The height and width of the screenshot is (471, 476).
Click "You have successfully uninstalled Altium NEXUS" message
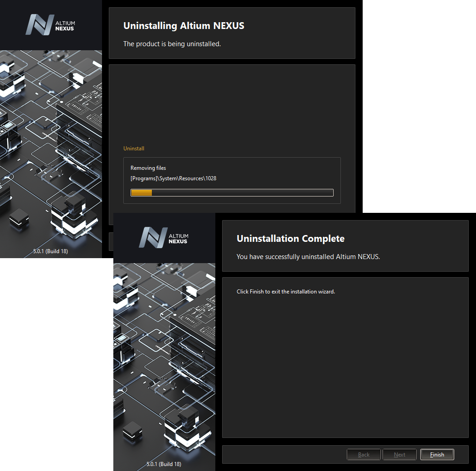point(308,257)
